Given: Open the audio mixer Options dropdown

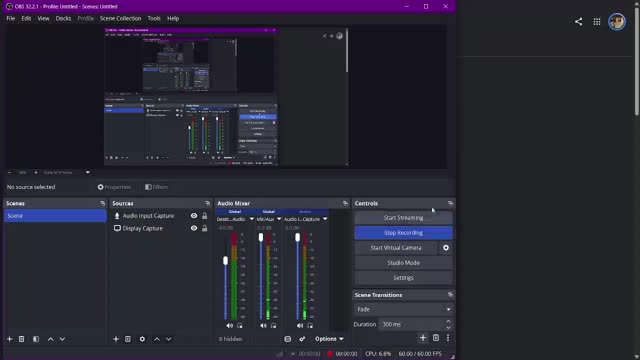Looking at the screenshot, I should (x=329, y=339).
